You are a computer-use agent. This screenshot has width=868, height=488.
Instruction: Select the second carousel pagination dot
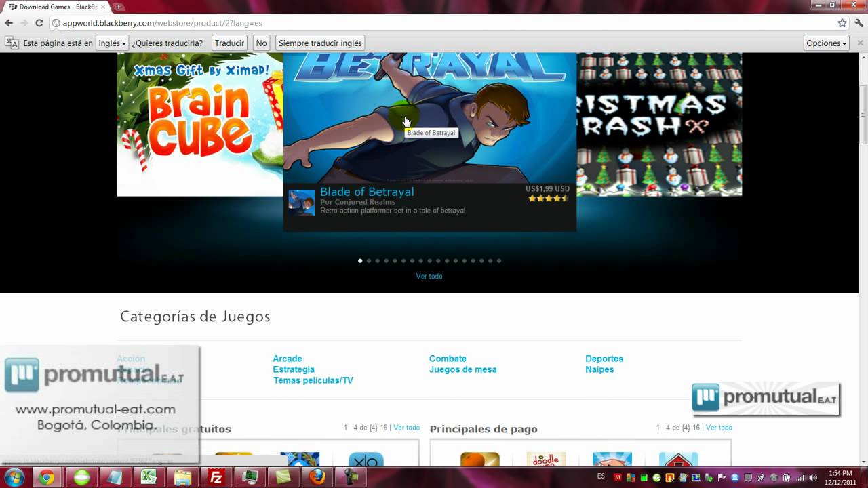(x=369, y=260)
